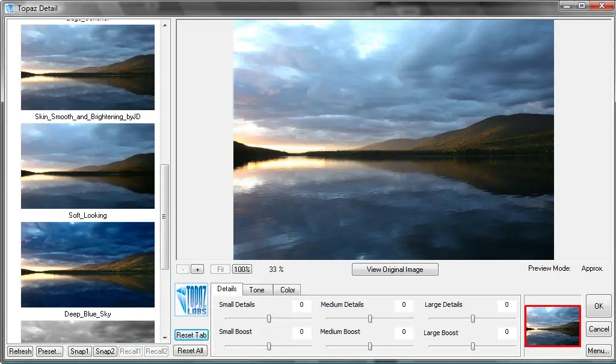Click the Topaz Labs logo

point(191,300)
